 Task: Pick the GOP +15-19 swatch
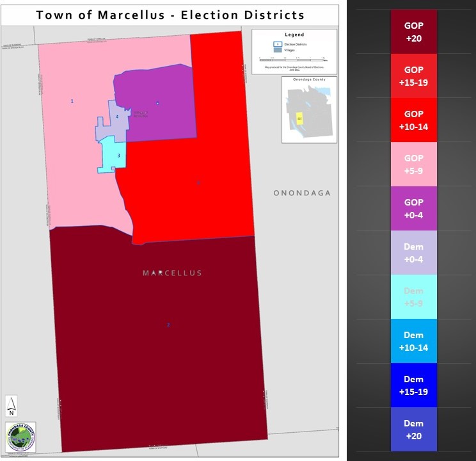pyautogui.click(x=413, y=76)
